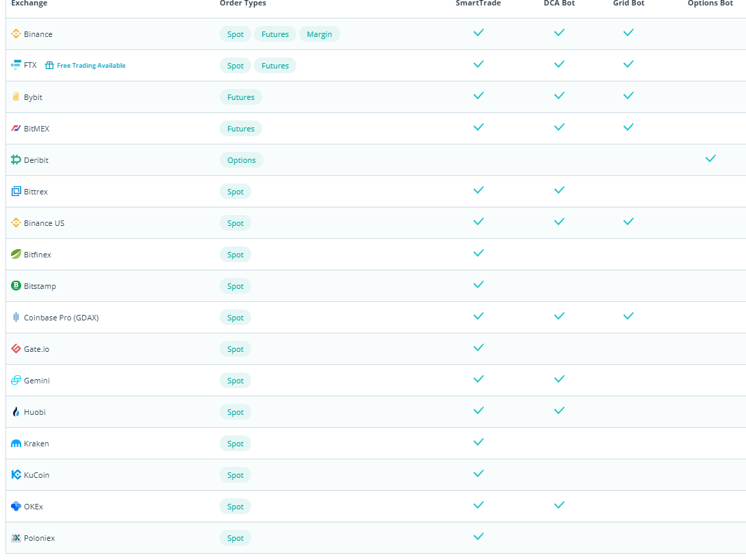Click the Bitfinex green leaf icon
Viewport: 746px width, 560px height.
pos(16,254)
